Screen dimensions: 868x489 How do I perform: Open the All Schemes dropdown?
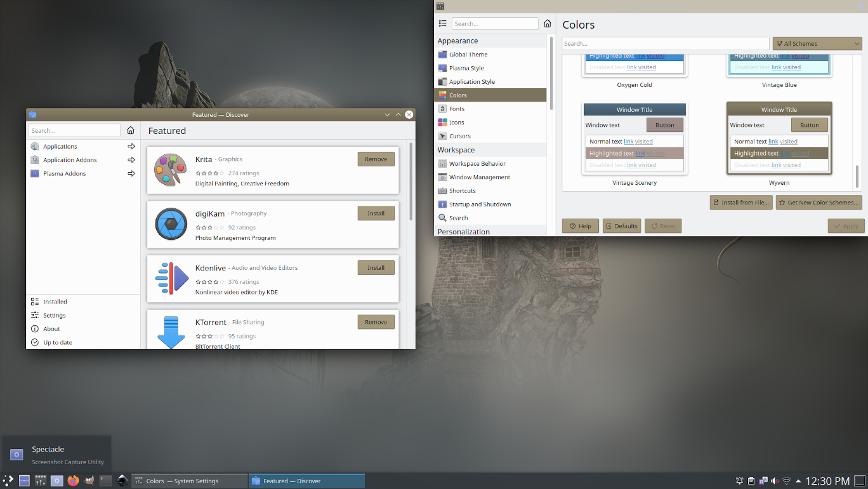[x=817, y=43]
